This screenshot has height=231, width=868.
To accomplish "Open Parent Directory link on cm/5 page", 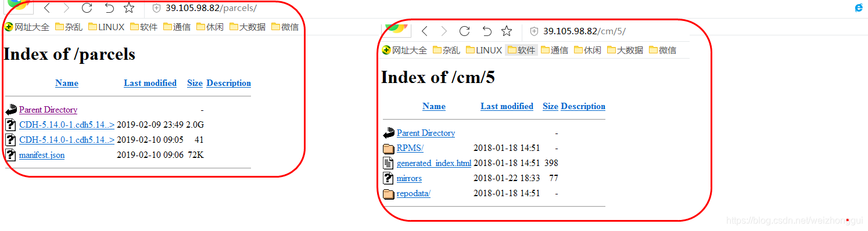I will click(426, 133).
